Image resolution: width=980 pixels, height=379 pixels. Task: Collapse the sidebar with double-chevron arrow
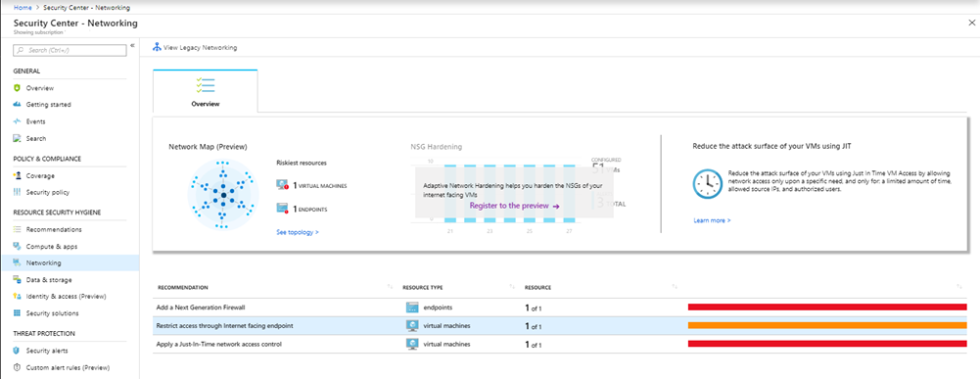pos(132,46)
